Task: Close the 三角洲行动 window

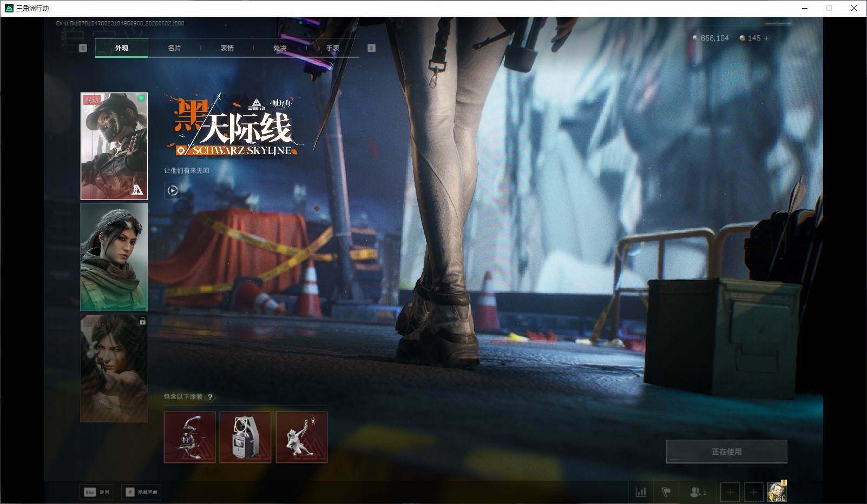Action: pos(854,8)
